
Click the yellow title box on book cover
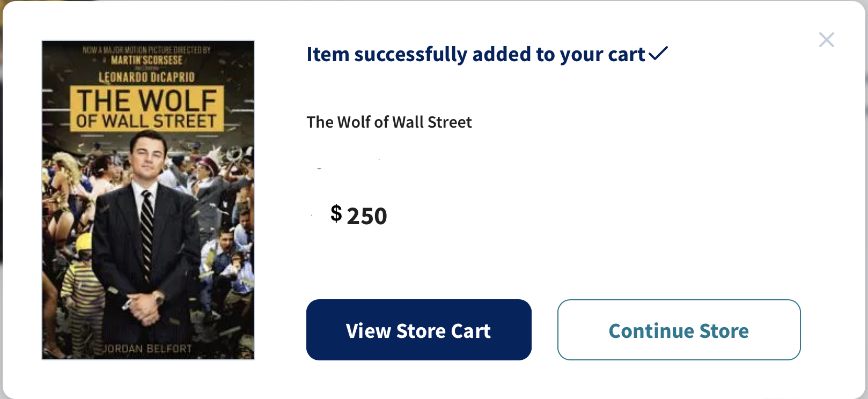click(146, 109)
